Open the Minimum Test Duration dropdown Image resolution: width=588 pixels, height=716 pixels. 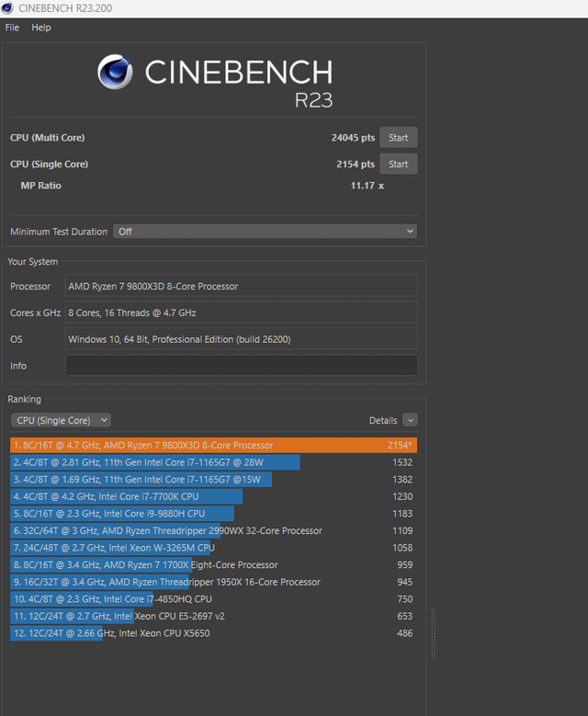(265, 232)
